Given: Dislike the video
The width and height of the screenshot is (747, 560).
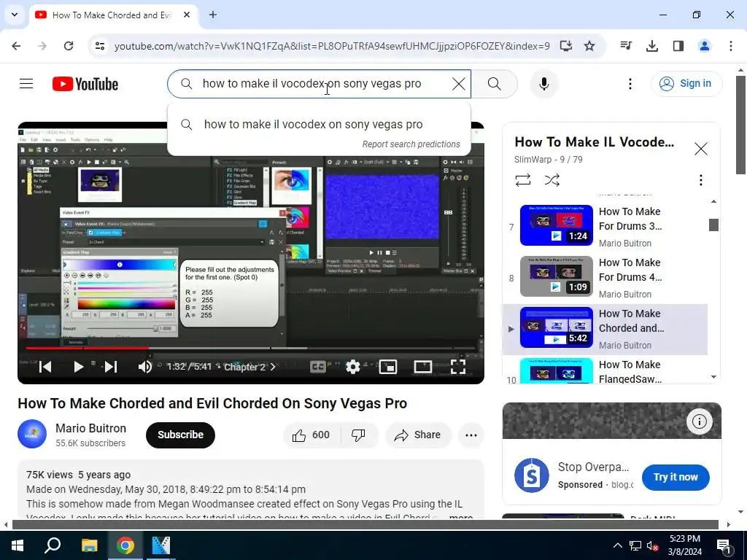Looking at the screenshot, I should (x=358, y=435).
